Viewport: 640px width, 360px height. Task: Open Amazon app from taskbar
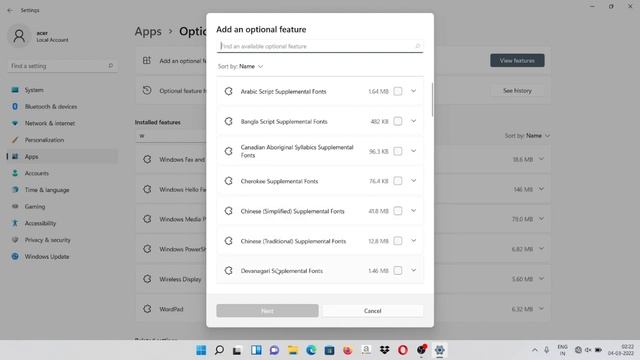(366, 350)
